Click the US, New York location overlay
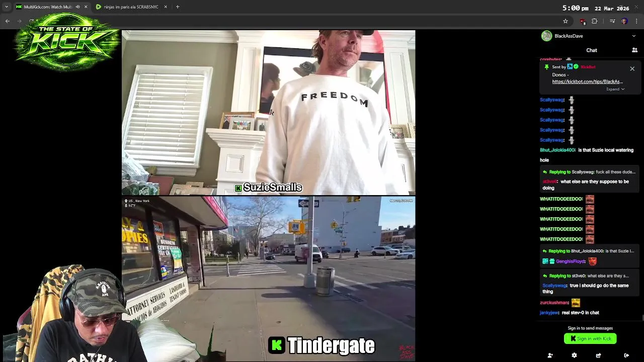The height and width of the screenshot is (362, 644). (137, 201)
